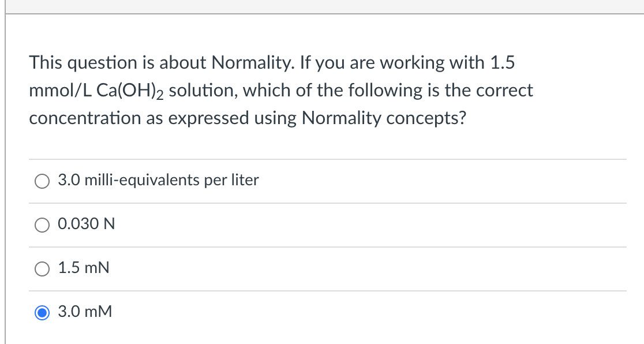Click the word "Normality." in the question's first line
The image size is (644, 344).
click(x=250, y=62)
